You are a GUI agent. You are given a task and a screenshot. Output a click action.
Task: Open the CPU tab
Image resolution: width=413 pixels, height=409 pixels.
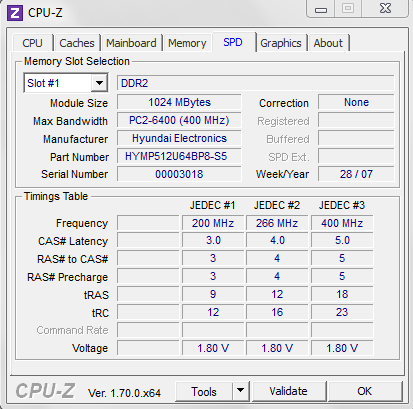(33, 43)
